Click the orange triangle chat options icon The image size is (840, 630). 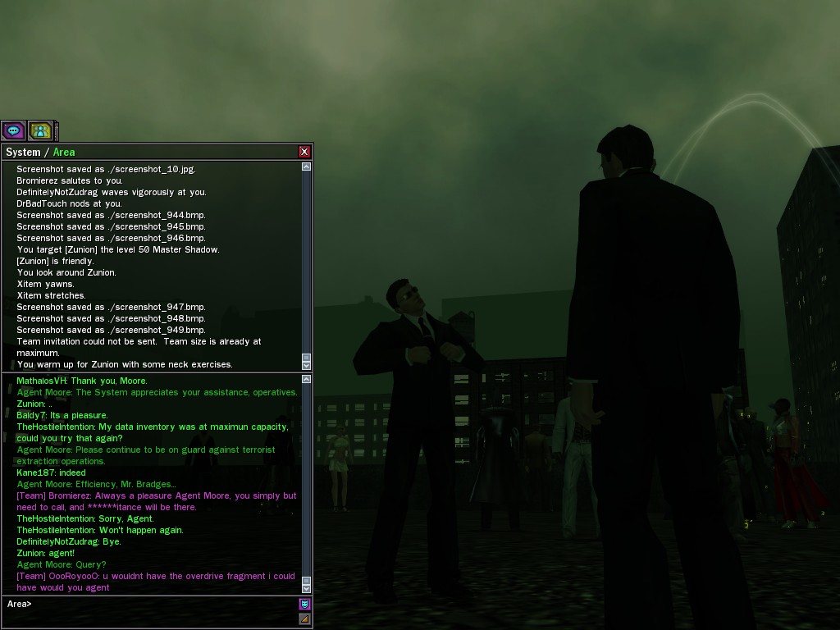point(304,619)
